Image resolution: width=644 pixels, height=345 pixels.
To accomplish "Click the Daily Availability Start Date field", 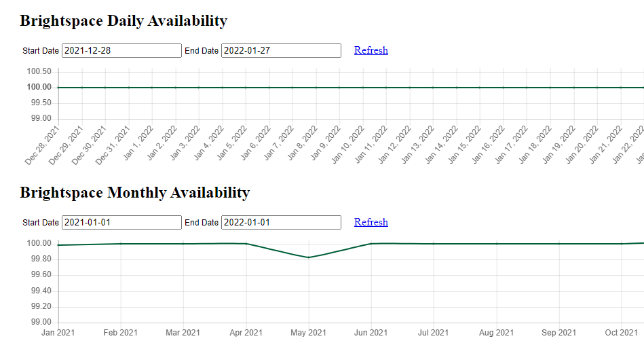I will (x=121, y=50).
